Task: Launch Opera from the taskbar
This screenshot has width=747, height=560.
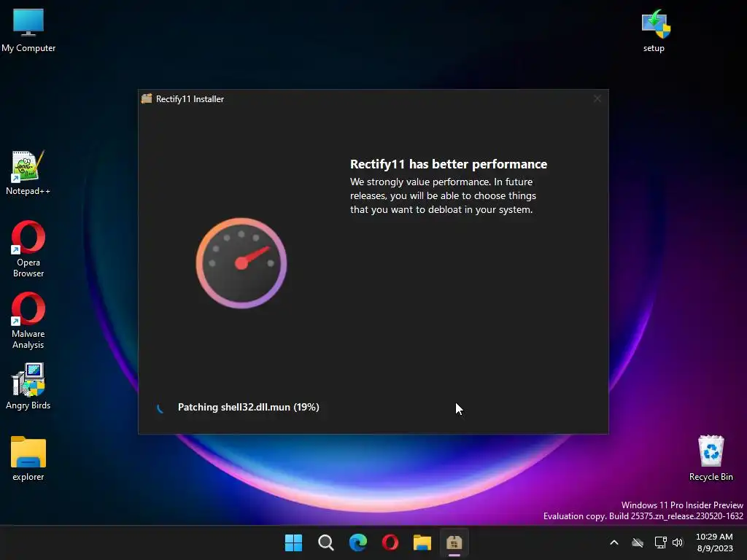Action: click(x=390, y=542)
